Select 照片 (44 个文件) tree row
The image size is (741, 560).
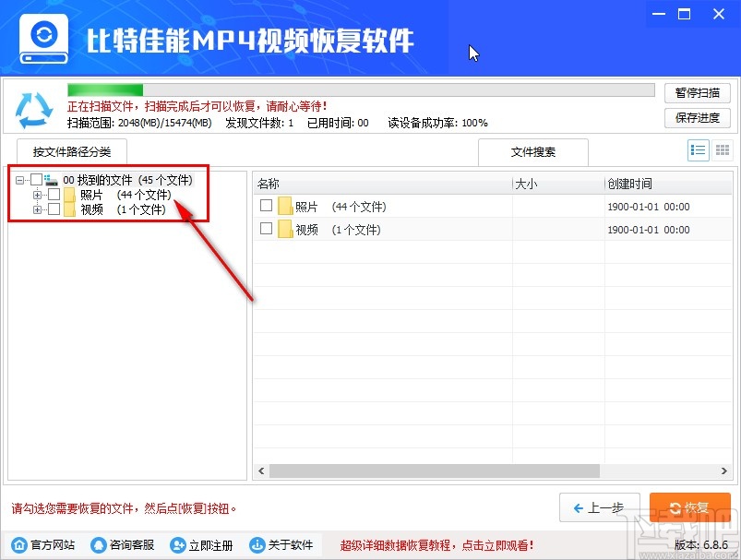tap(125, 195)
